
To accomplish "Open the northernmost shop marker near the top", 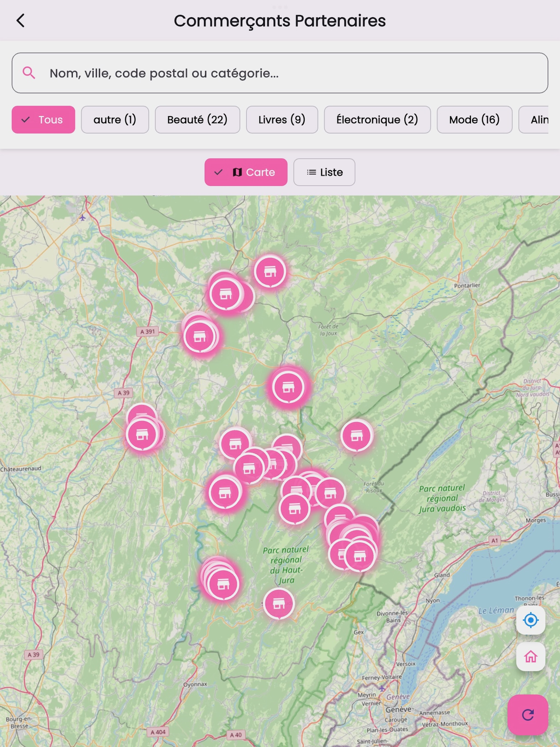I will point(270,271).
